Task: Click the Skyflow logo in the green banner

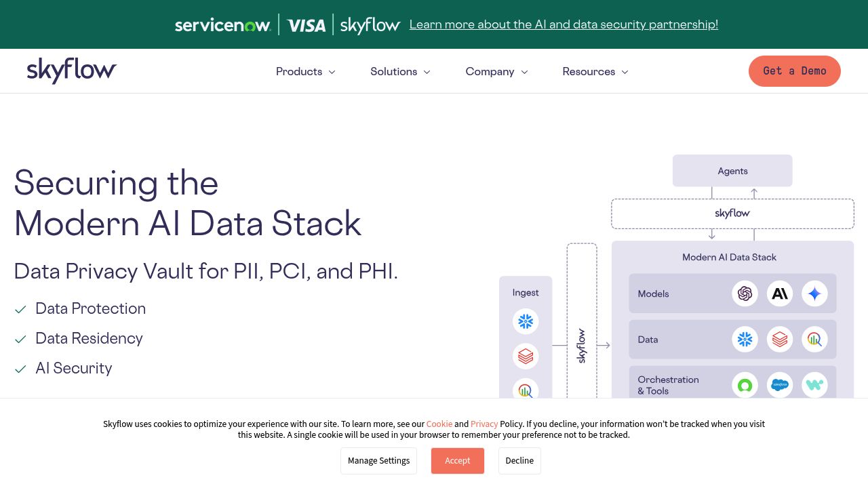Action: point(370,25)
